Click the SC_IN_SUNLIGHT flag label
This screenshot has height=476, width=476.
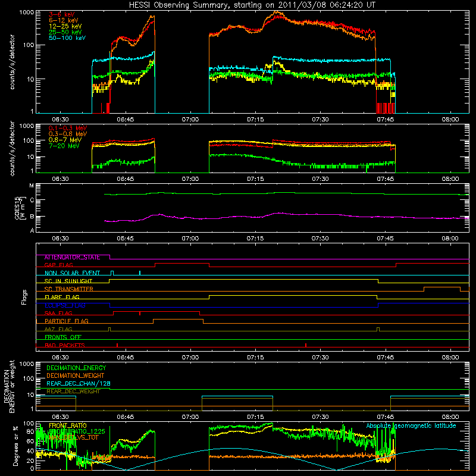click(x=68, y=281)
